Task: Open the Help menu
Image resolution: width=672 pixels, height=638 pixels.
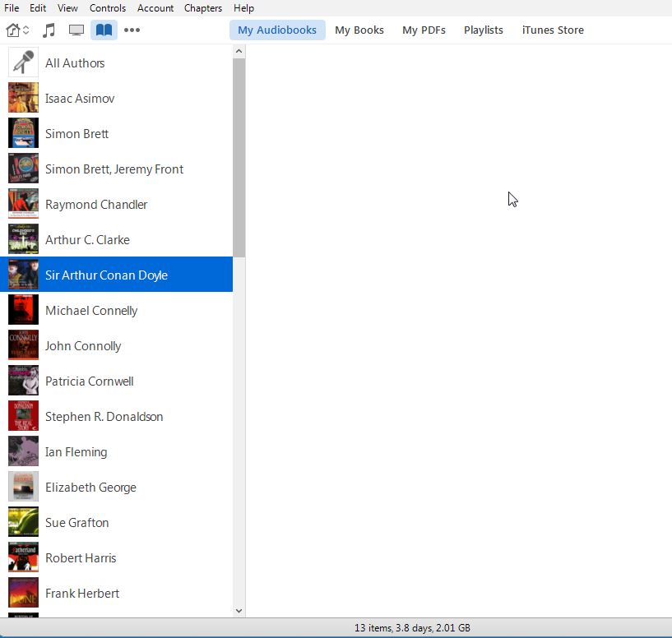Action: click(243, 8)
